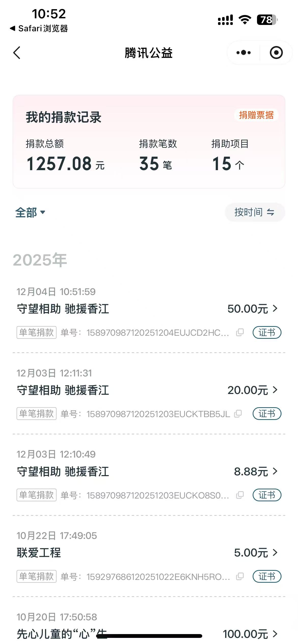
Task: Copy order number of 50.00元 donation
Action: coord(240,332)
